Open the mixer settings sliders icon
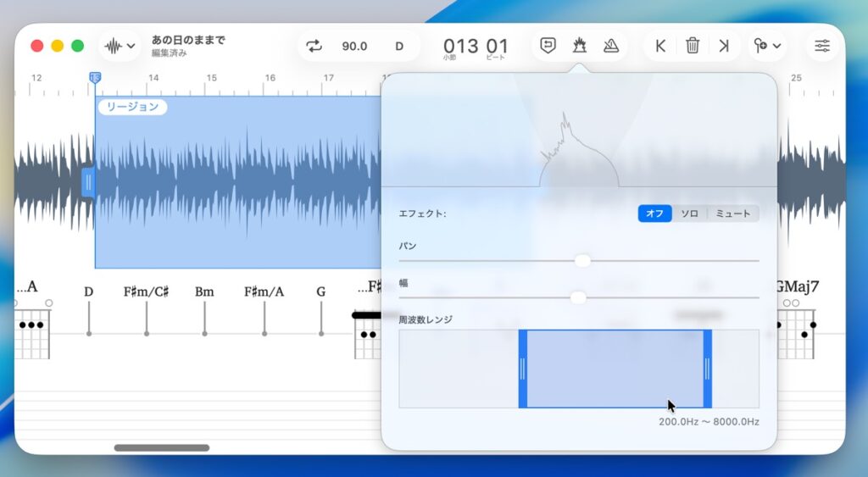This screenshot has height=477, width=868. [x=821, y=46]
